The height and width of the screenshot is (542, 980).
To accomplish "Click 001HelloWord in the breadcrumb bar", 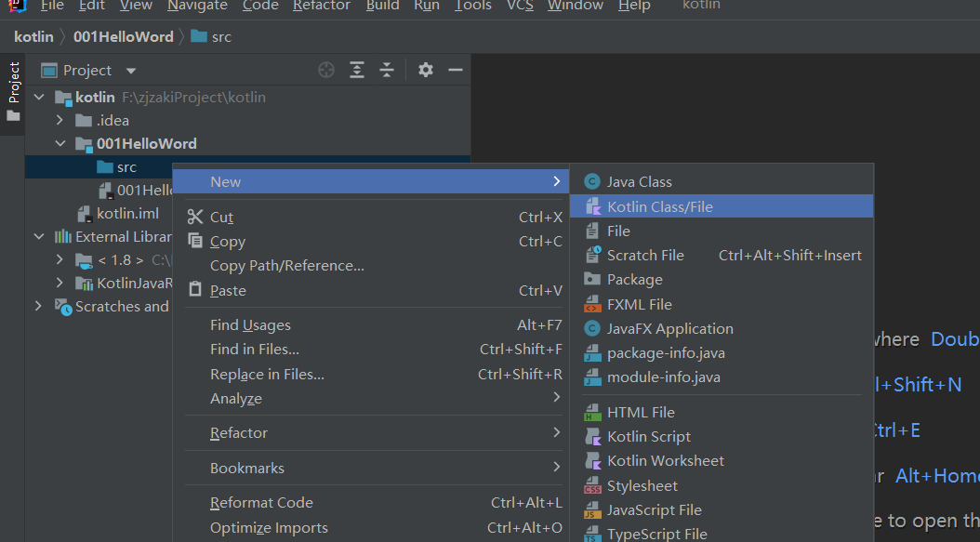I will (x=123, y=37).
